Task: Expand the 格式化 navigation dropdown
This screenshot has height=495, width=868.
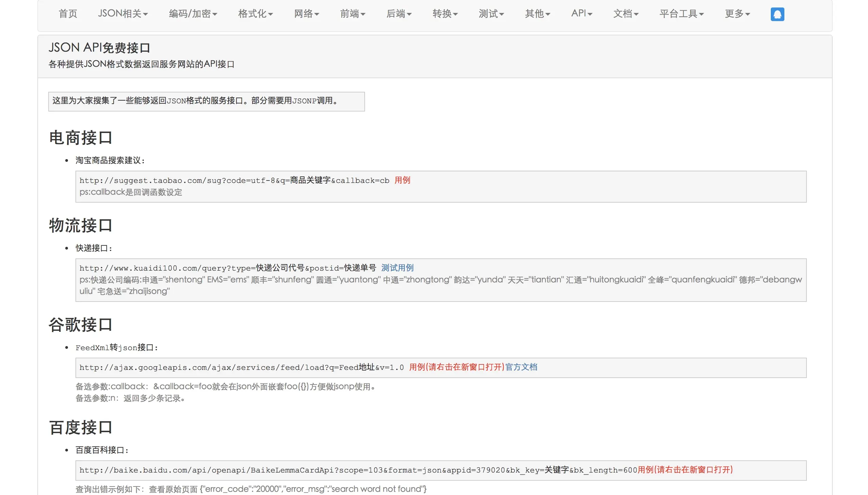Action: point(255,14)
